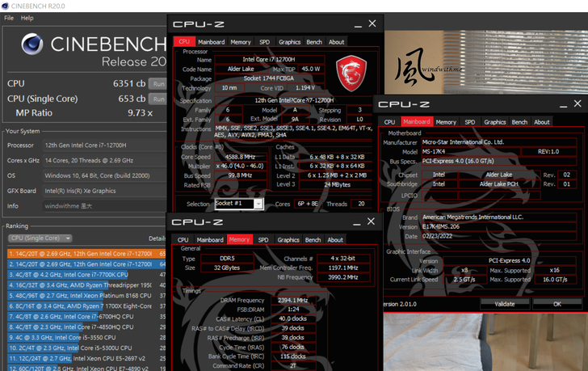The width and height of the screenshot is (588, 371).
Task: Click the memory type DDR5 field
Action: [x=227, y=259]
